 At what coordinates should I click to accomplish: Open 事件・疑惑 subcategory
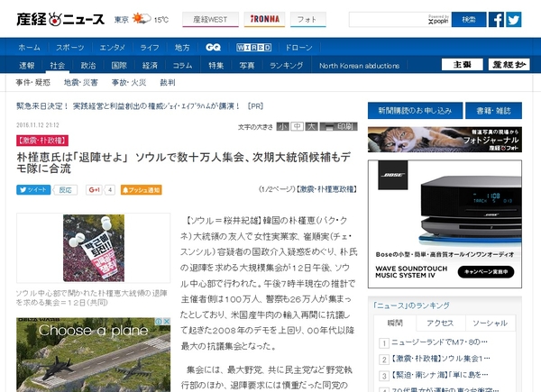point(32,82)
